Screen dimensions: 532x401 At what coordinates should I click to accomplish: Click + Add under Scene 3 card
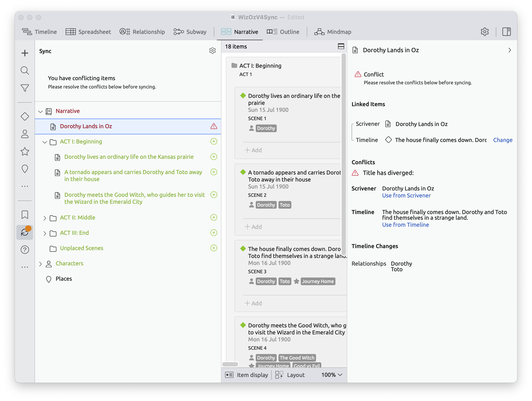(x=253, y=303)
